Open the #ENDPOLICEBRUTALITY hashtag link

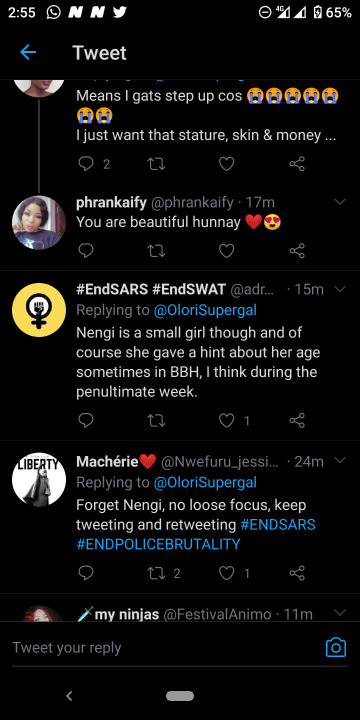(x=158, y=544)
